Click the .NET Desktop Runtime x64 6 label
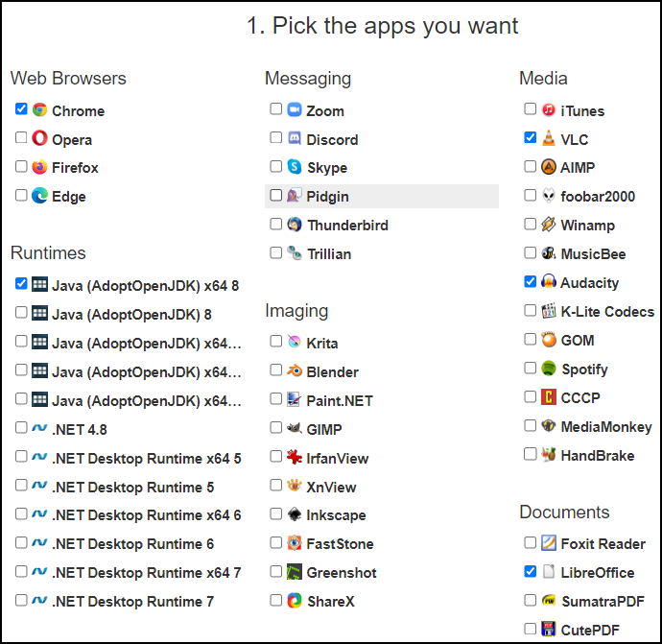This screenshot has width=662, height=644. point(147,515)
